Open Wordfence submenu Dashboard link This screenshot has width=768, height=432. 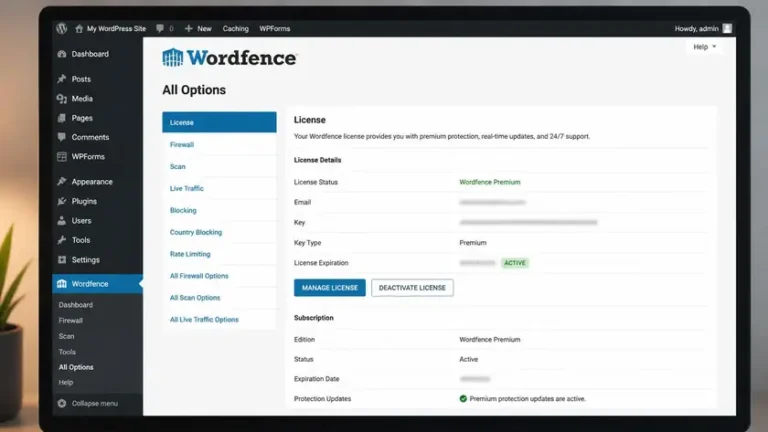coord(75,305)
